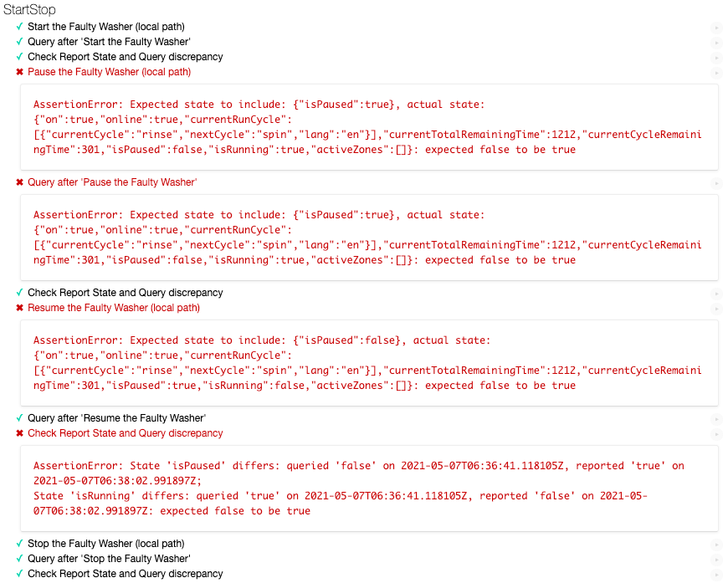Viewport: 728px width, 583px height.
Task: Click green checkmark beside 'Stop the Faulty Washer'
Action: pyautogui.click(x=19, y=544)
